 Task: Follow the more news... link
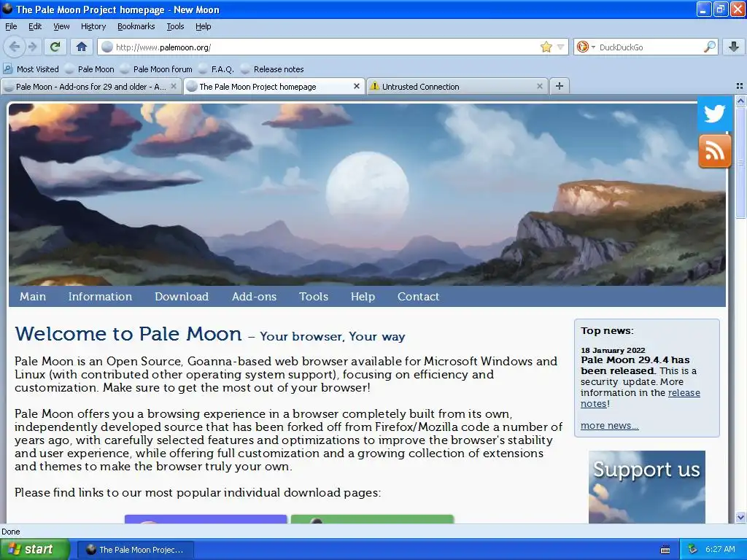point(609,425)
